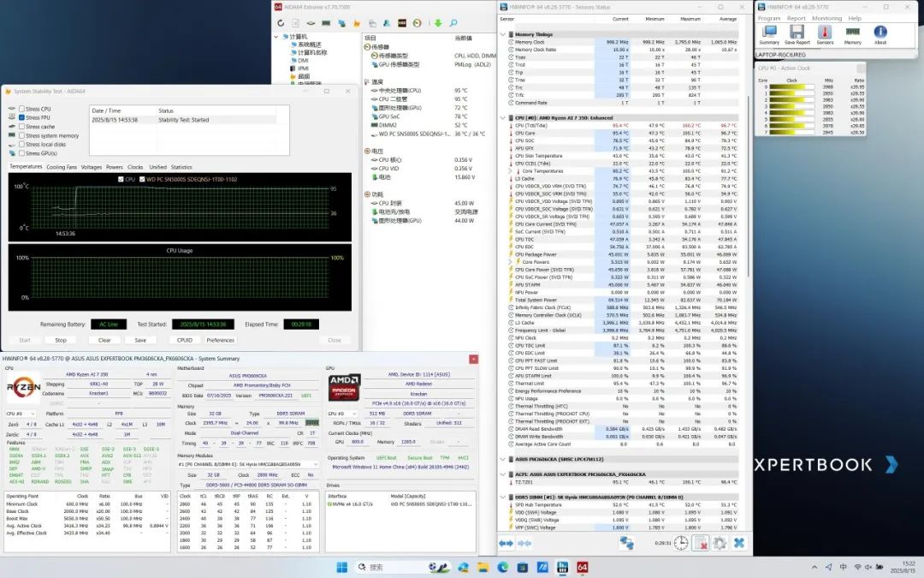The width and height of the screenshot is (924, 578).
Task: Enable the Stress CPU checkbox
Action: [x=21, y=109]
